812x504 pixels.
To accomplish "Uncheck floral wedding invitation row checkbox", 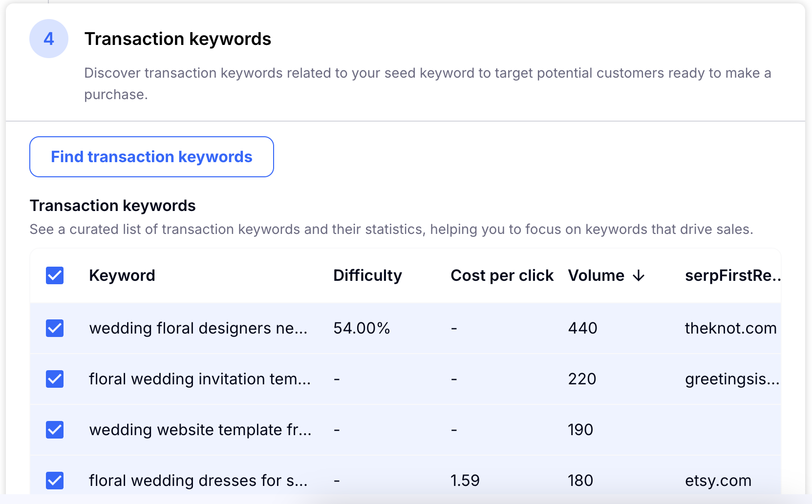I will (x=55, y=379).
